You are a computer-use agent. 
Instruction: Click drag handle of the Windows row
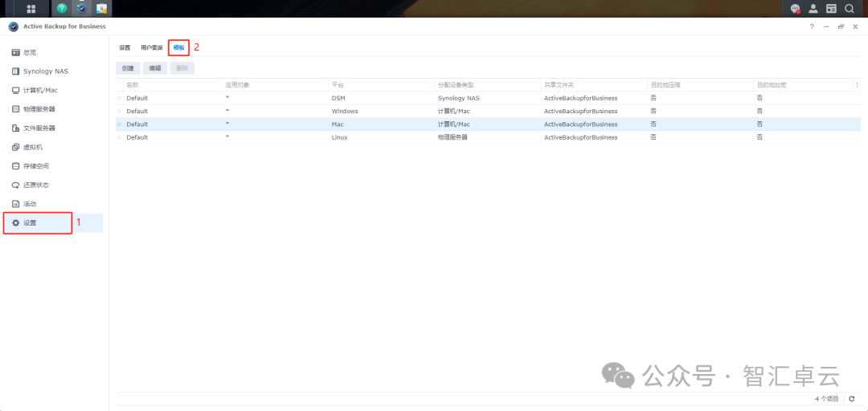(120, 112)
